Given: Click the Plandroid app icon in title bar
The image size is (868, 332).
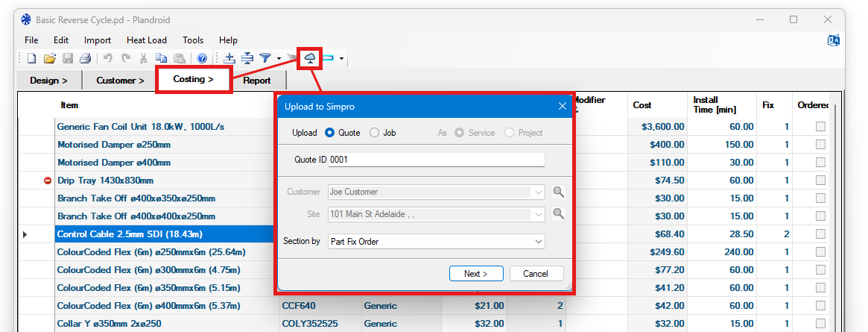Looking at the screenshot, I should [x=26, y=20].
